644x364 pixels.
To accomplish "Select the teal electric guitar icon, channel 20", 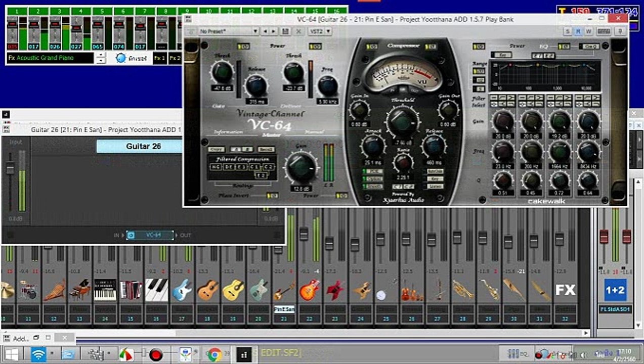I will [x=259, y=290].
